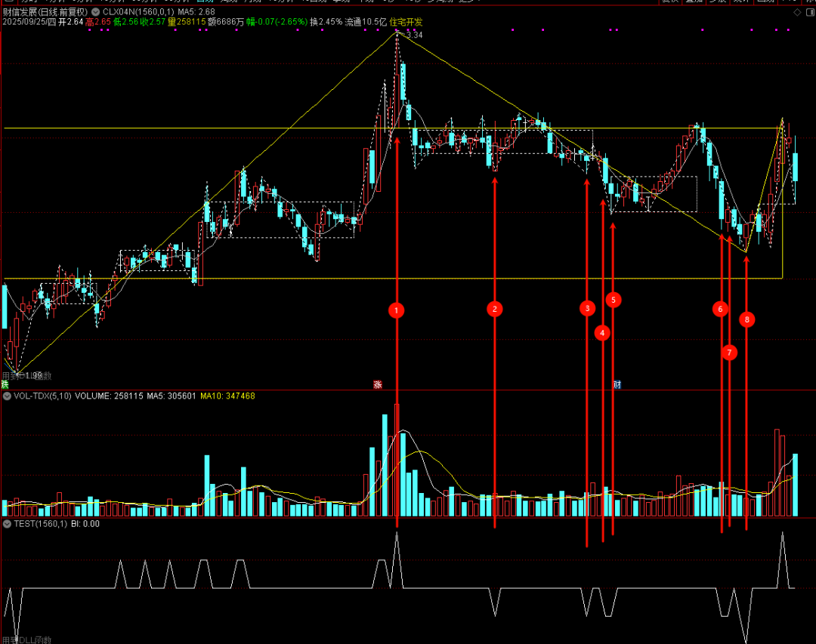Toggle the side panel icon at top-right
This screenshot has height=644, width=816.
(x=810, y=12)
